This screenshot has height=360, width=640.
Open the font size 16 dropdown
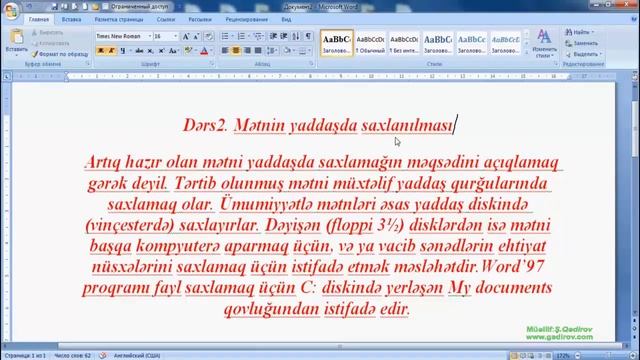(x=176, y=36)
